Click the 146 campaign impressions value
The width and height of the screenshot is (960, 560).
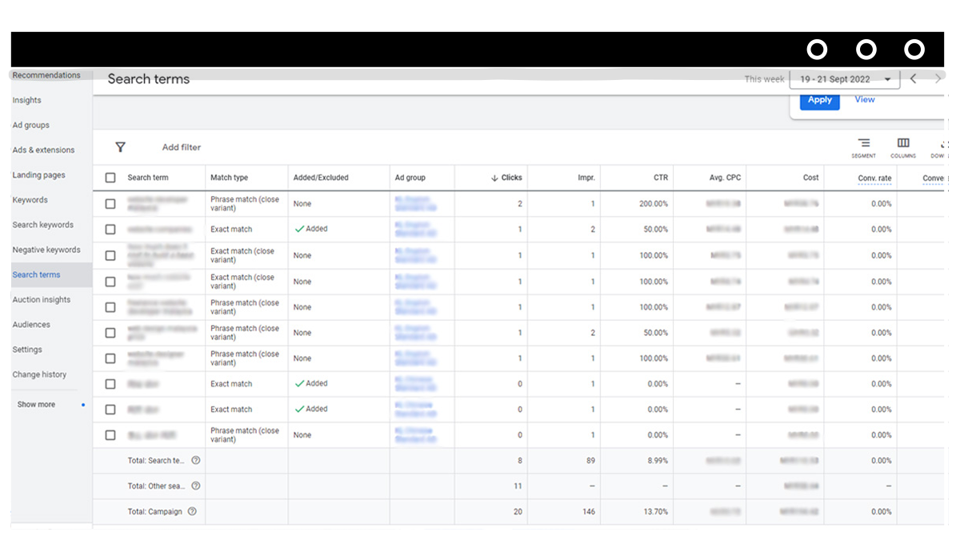coord(589,511)
